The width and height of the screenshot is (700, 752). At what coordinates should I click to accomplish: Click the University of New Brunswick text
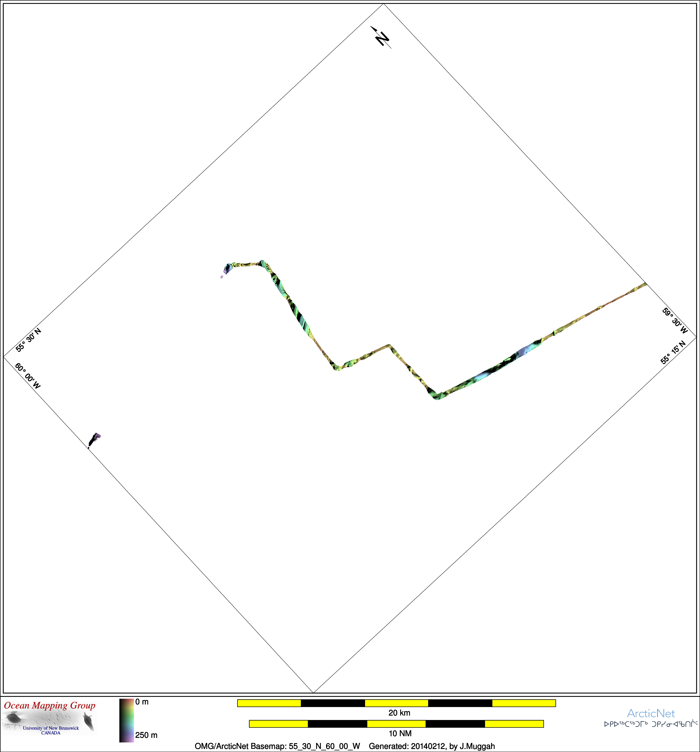pos(51,728)
